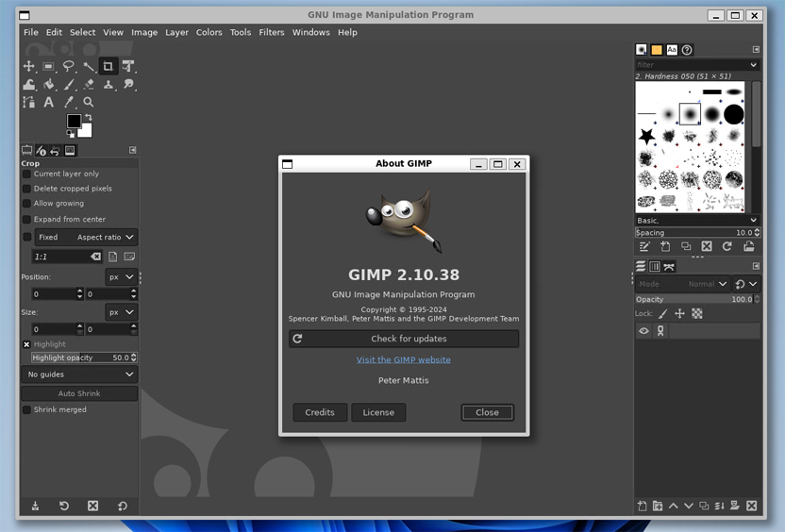Toggle Lock alpha channel checkerboard icon
Image resolution: width=785 pixels, height=532 pixels.
pos(697,314)
